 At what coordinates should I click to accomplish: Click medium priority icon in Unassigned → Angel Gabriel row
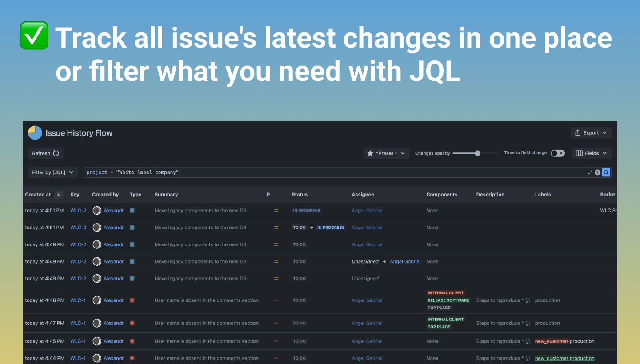click(276, 262)
